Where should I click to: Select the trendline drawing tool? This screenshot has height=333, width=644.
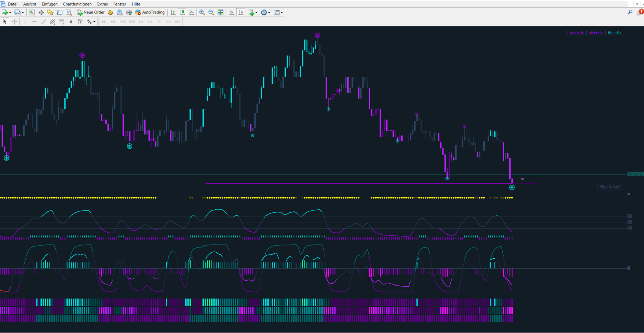(43, 22)
